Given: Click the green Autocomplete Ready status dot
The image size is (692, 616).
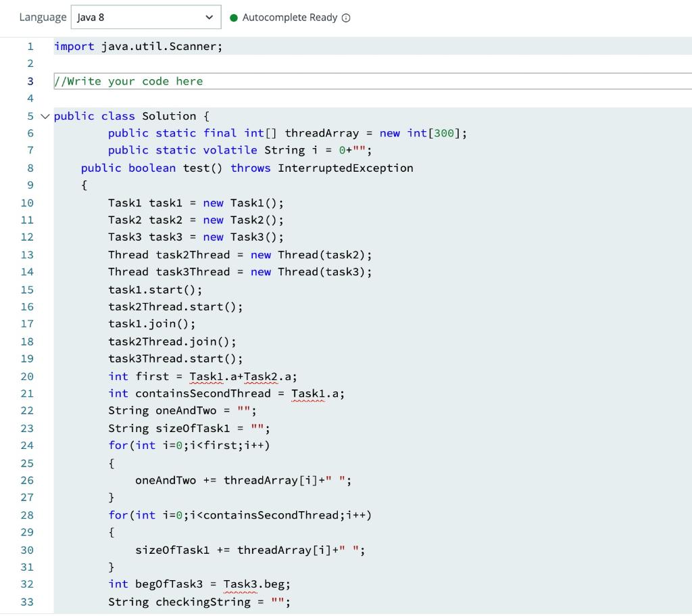Looking at the screenshot, I should [x=234, y=18].
